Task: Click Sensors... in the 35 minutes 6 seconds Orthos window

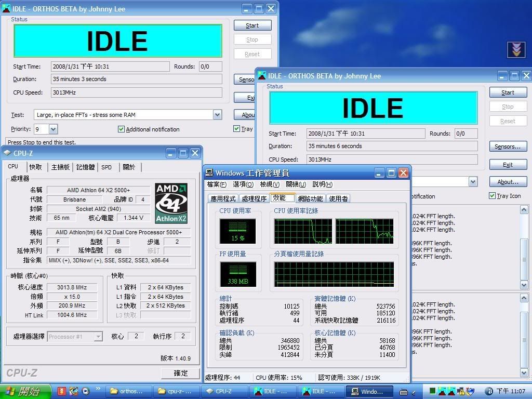Action: 508,147
